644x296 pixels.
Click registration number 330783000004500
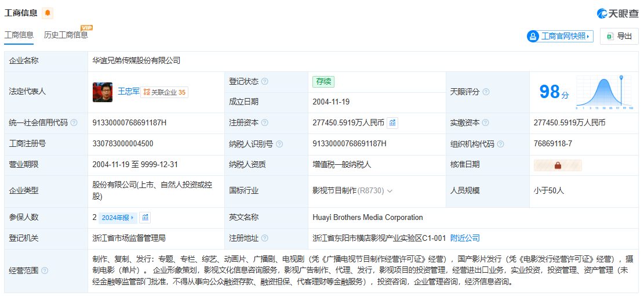tap(123, 143)
